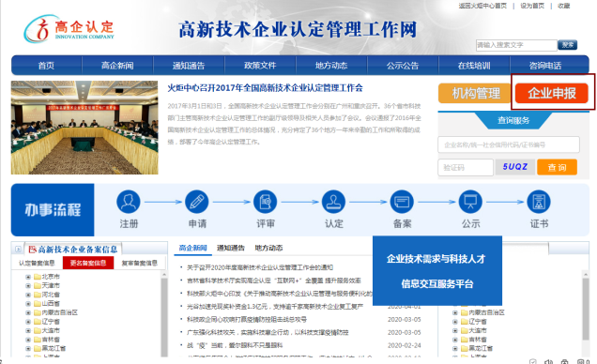Open the 高企新闻 navigation menu item

[x=117, y=66]
